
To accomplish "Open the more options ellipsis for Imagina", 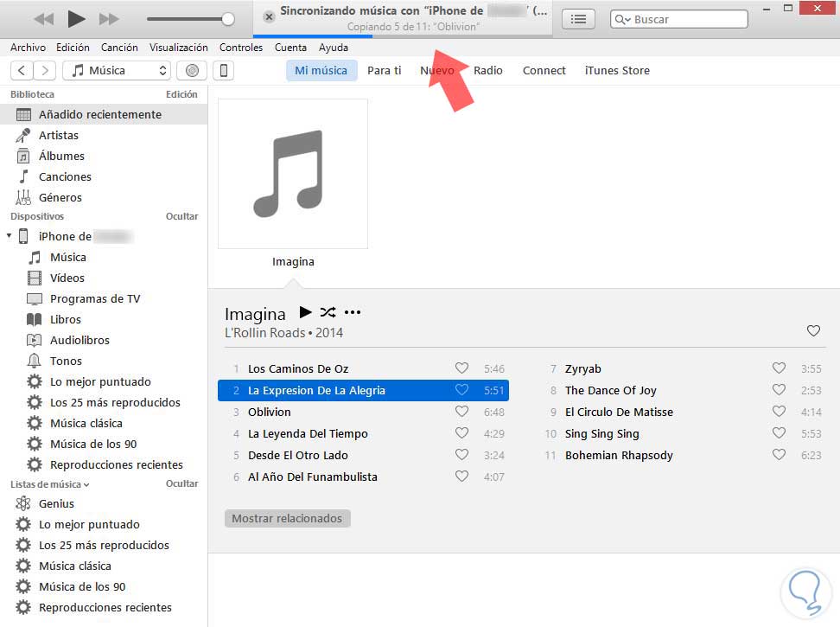I will (353, 312).
